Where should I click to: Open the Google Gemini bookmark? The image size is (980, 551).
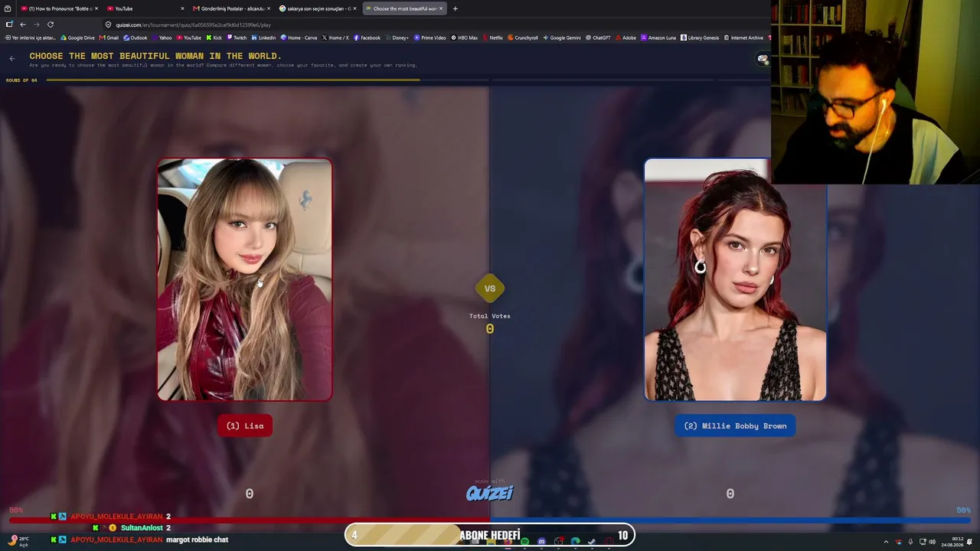point(562,37)
